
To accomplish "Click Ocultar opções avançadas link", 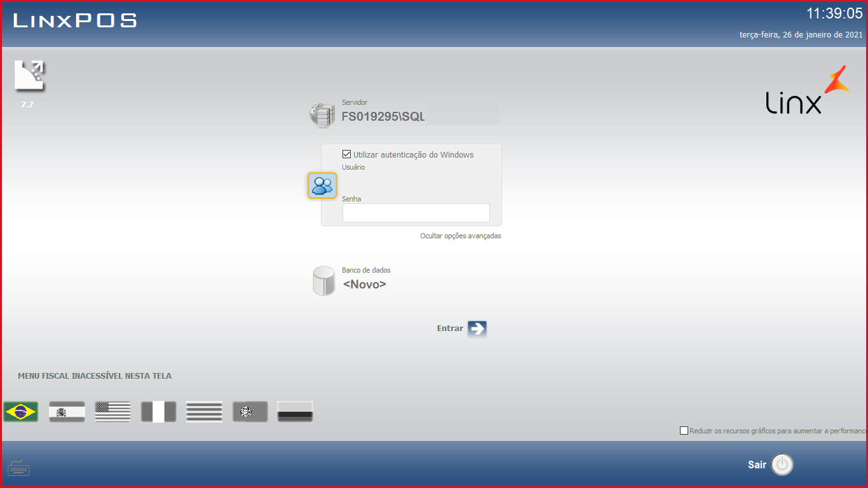I will point(461,236).
